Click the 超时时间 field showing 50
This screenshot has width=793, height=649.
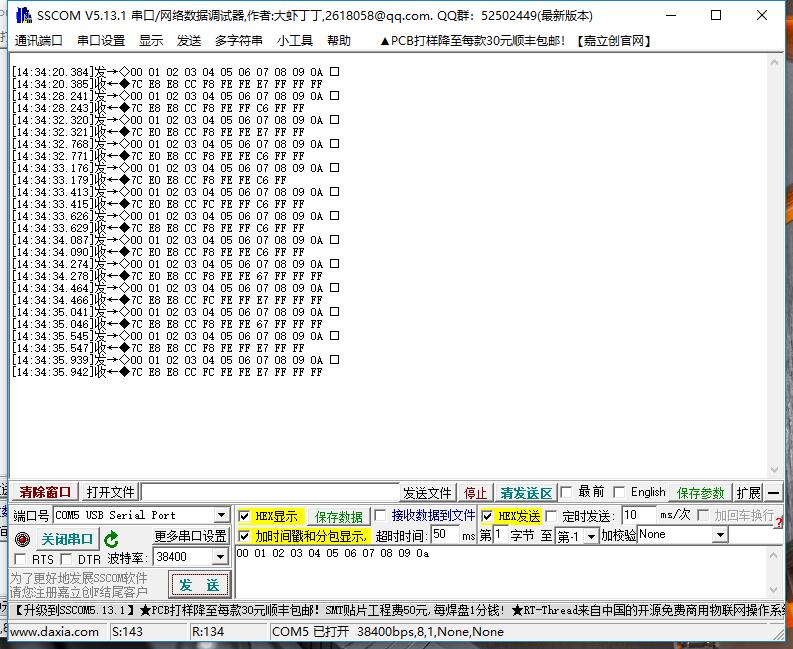click(x=445, y=534)
